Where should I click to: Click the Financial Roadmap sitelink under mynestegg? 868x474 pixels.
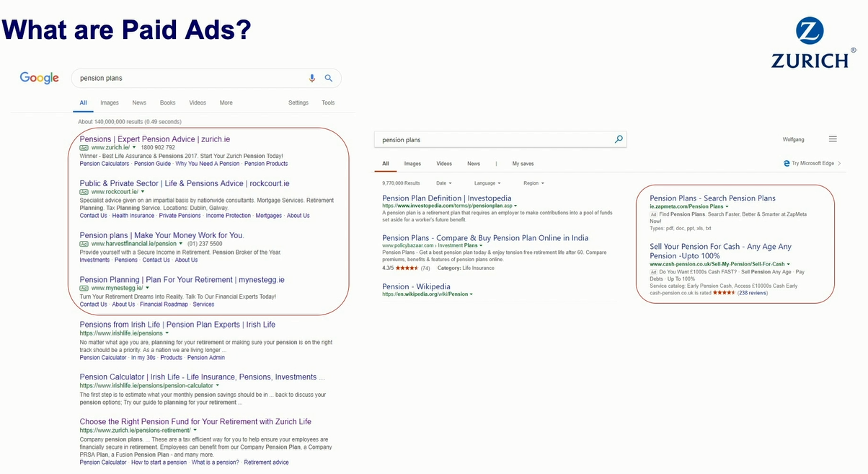(164, 304)
